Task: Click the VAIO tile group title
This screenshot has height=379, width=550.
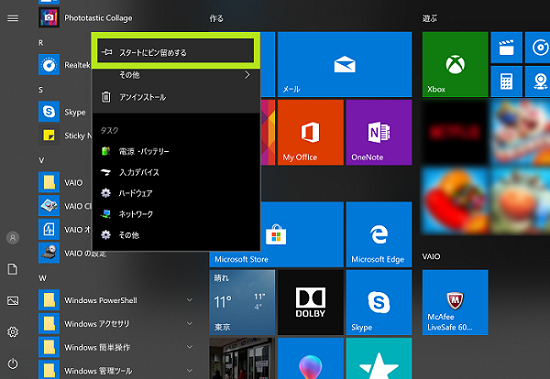Action: coord(431,256)
